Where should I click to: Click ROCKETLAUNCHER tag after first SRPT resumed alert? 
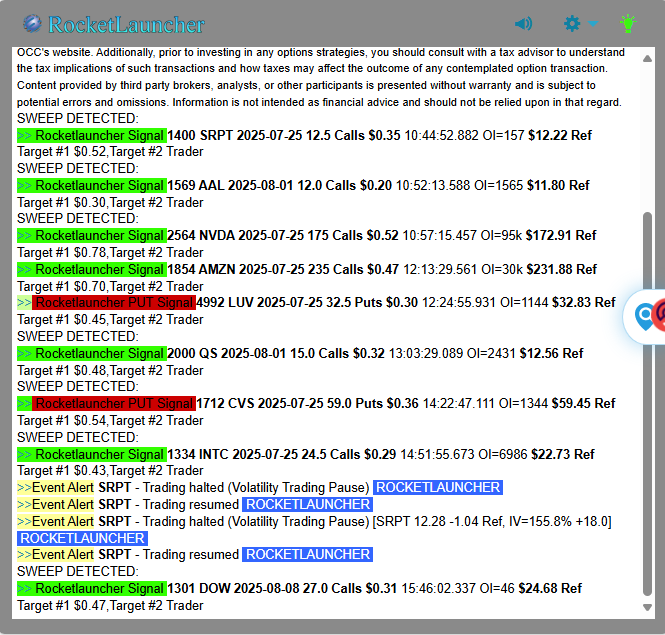(x=307, y=504)
